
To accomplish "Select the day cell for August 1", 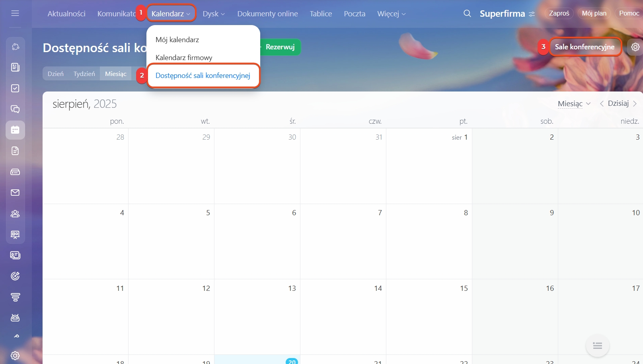I will coord(429,166).
